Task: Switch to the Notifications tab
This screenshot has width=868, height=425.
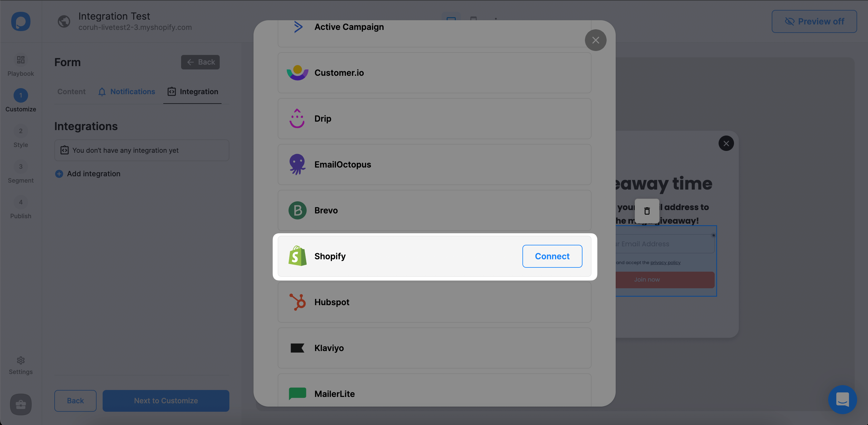Action: [132, 91]
